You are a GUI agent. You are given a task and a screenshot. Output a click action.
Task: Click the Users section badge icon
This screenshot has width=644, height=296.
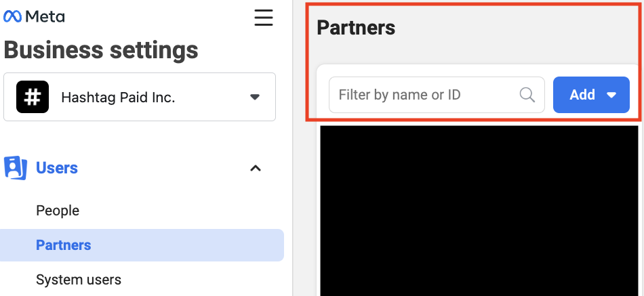pos(15,168)
